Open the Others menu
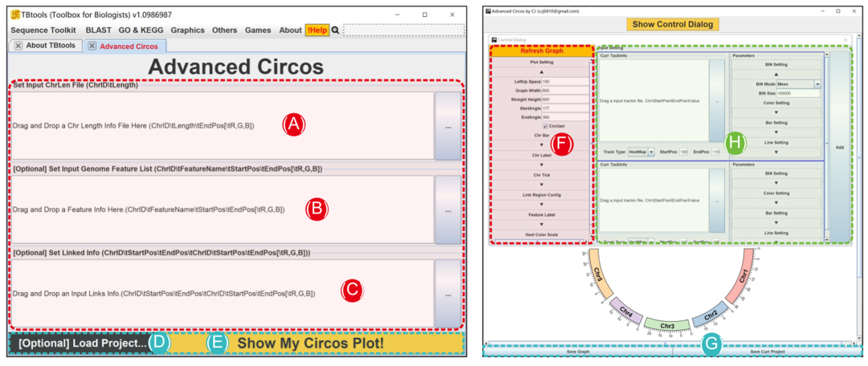This screenshot has height=366, width=868. pos(224,31)
